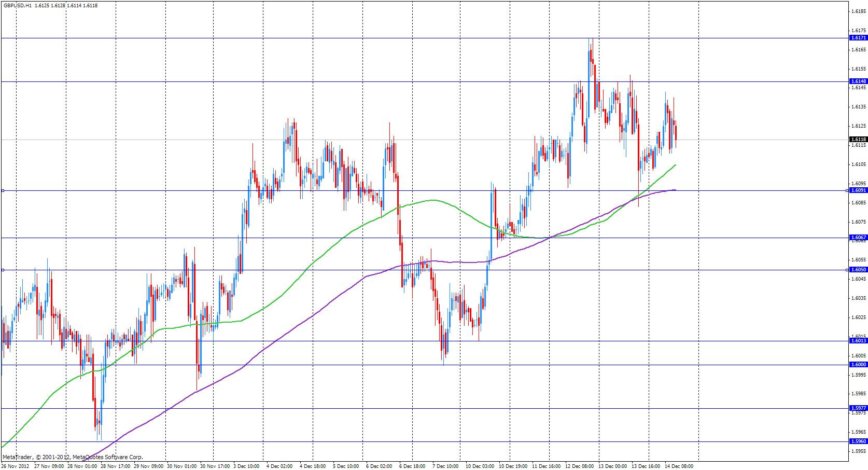This screenshot has height=470, width=868.
Task: Click the 14 Dec 08:00 time label
Action: point(679,466)
